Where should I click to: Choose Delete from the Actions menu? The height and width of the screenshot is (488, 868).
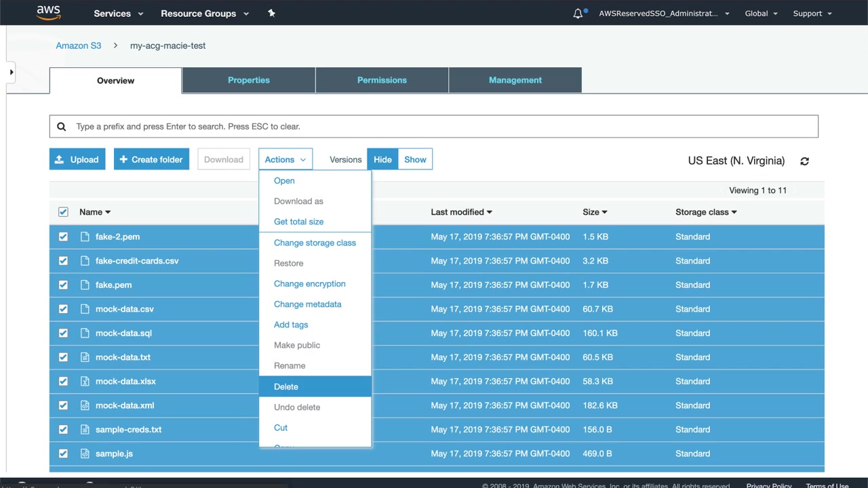(x=315, y=386)
